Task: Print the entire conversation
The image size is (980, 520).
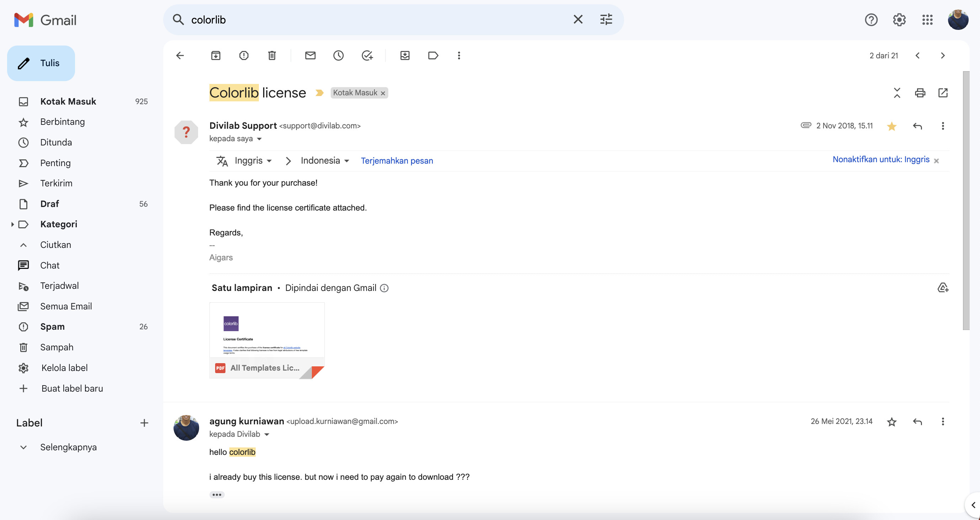Action: 920,93
